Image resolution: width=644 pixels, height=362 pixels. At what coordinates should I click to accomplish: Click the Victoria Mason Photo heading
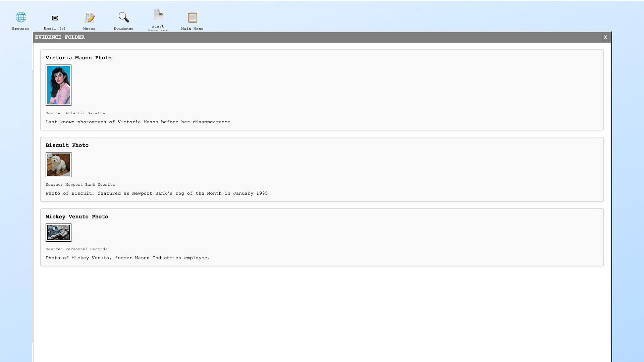click(x=78, y=58)
